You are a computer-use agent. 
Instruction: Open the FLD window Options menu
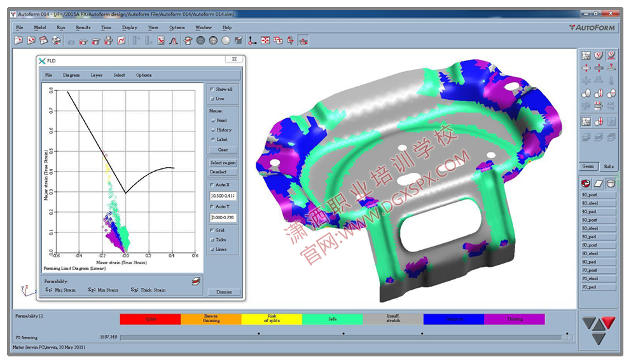[144, 75]
